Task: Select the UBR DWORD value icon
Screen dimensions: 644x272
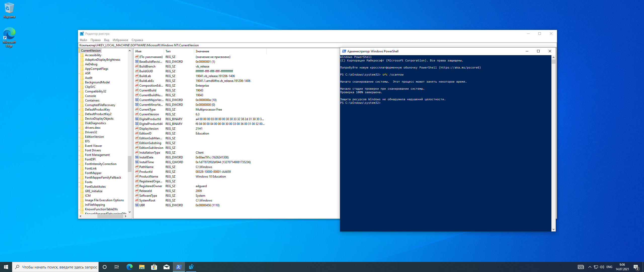Action: coord(137,205)
